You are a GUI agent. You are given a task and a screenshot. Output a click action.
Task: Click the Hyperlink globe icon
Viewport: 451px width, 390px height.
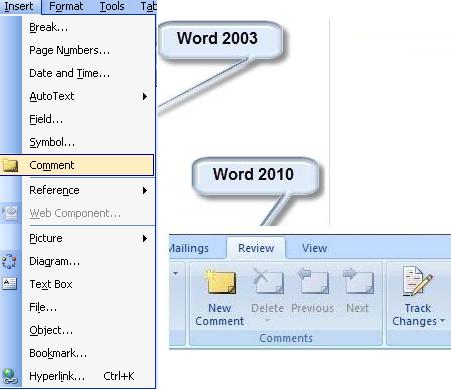[x=9, y=376]
